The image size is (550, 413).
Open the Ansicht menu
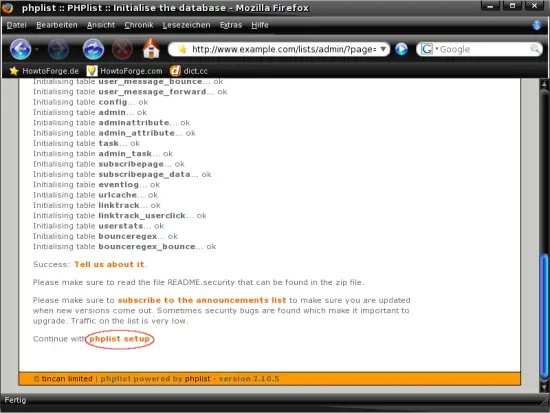coord(101,25)
